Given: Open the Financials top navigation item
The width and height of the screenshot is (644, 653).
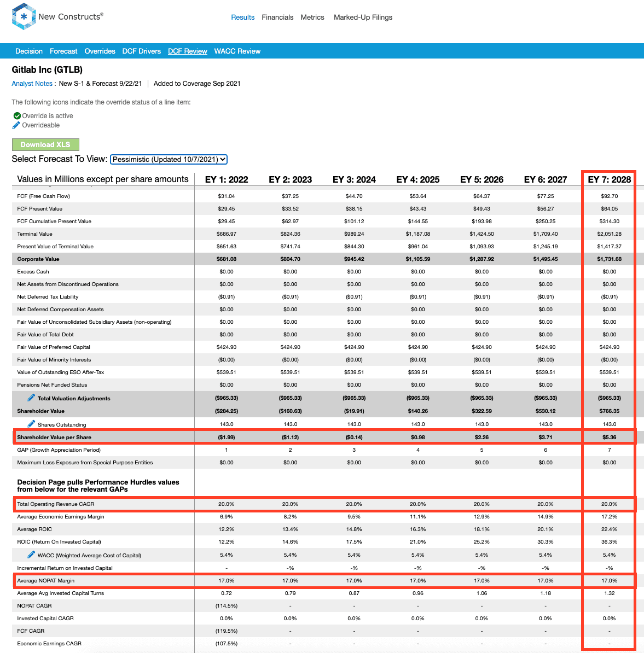Looking at the screenshot, I should (277, 17).
